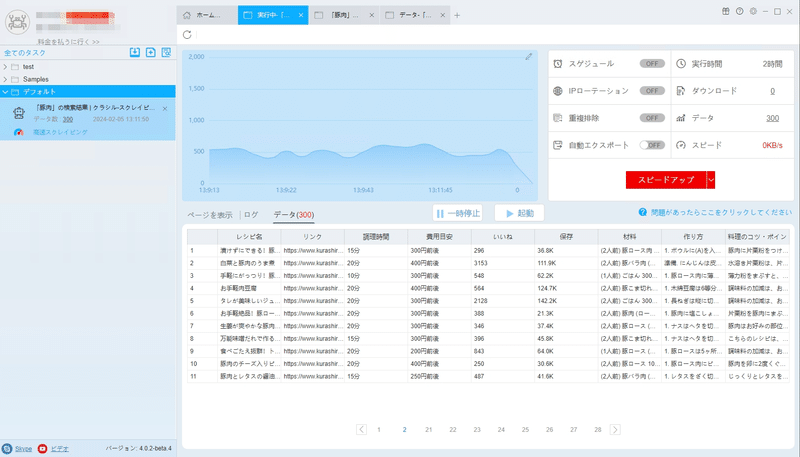This screenshot has height=457, width=800.
Task: Click the スケジュール alarm clock icon
Action: [558, 64]
